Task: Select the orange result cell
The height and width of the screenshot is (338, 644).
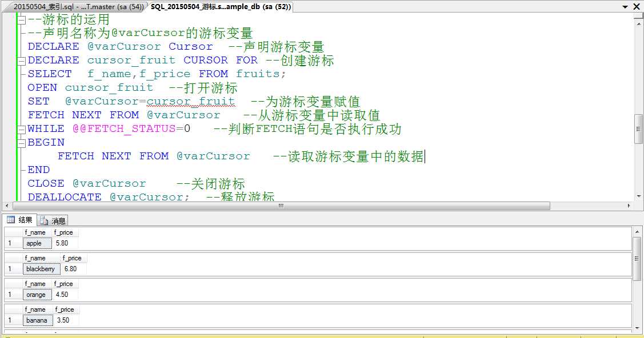Action: coord(36,295)
